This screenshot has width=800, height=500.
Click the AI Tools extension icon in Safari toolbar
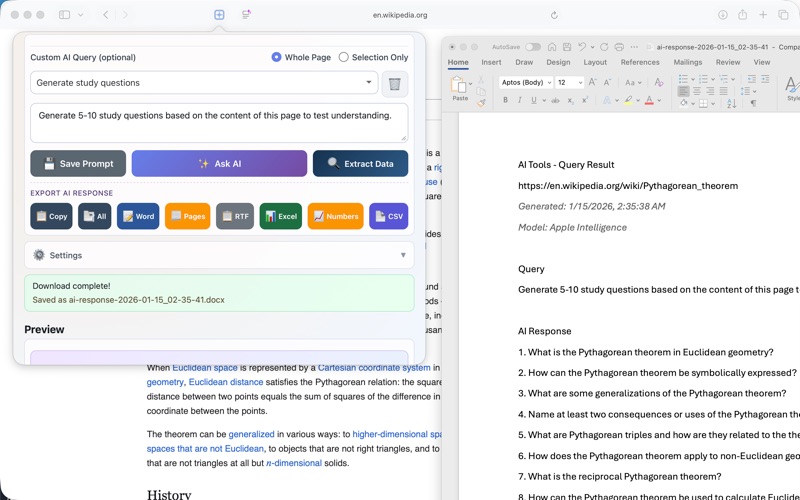pos(219,15)
